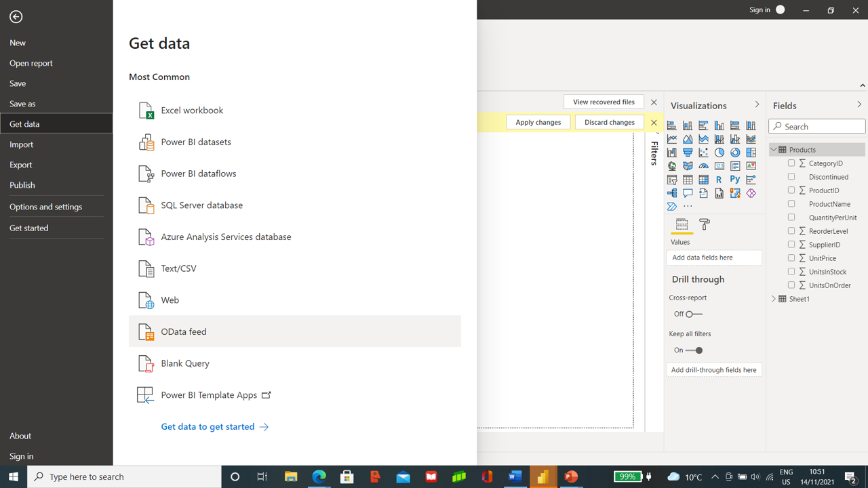
Task: Check the ProductID field
Action: pos(791,190)
